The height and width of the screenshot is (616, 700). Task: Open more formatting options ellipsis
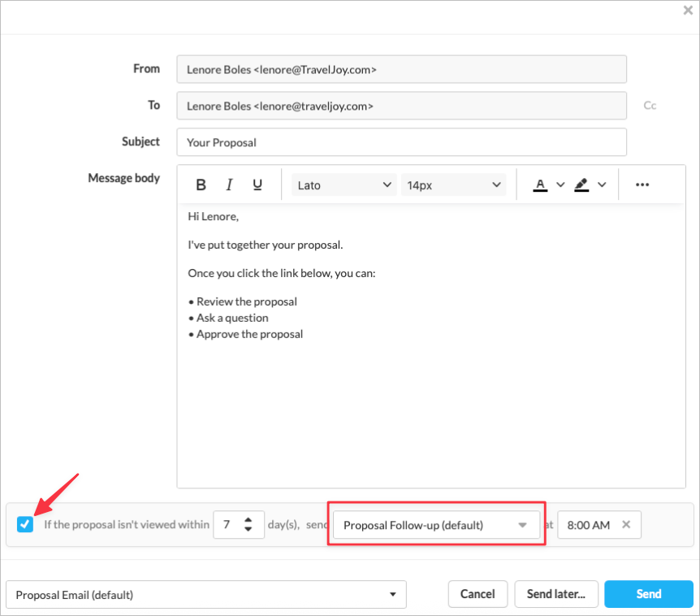(x=642, y=185)
